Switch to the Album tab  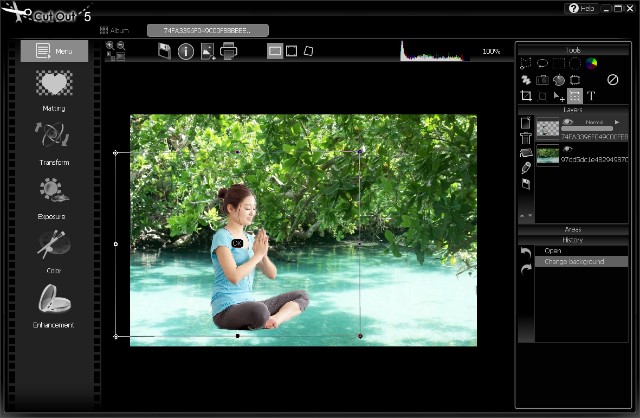coord(114,30)
